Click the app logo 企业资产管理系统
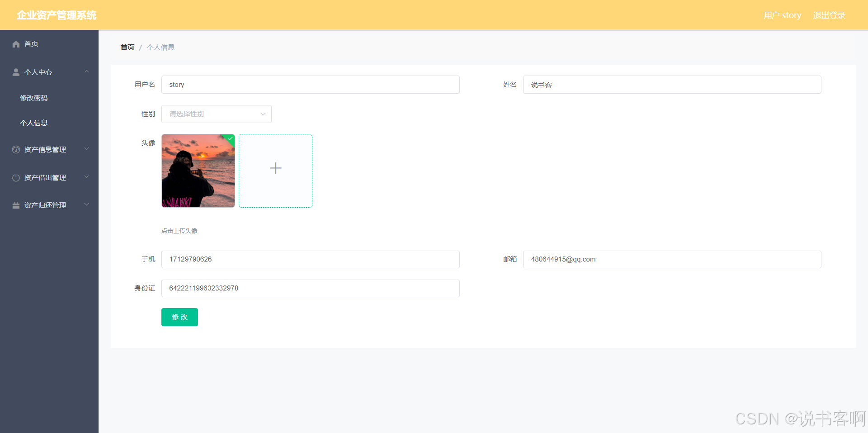 (56, 15)
